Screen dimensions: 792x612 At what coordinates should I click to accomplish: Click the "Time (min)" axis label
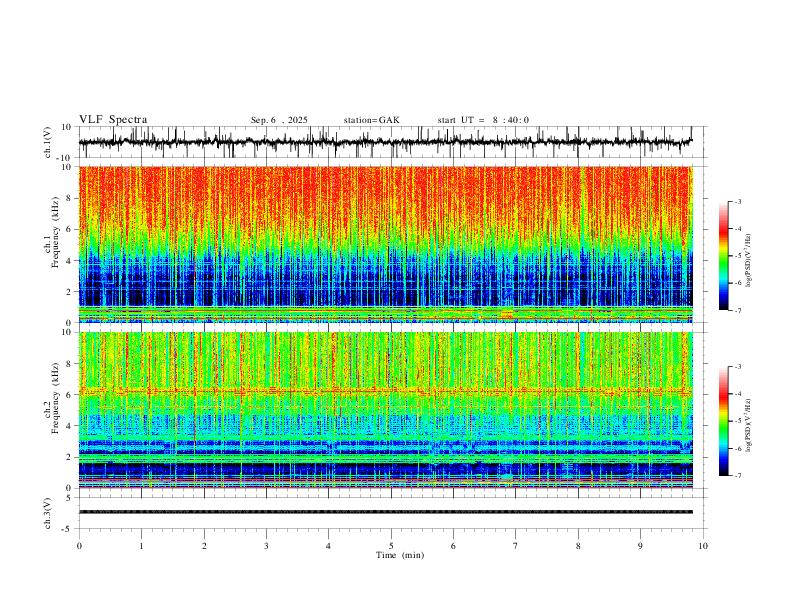(x=400, y=555)
